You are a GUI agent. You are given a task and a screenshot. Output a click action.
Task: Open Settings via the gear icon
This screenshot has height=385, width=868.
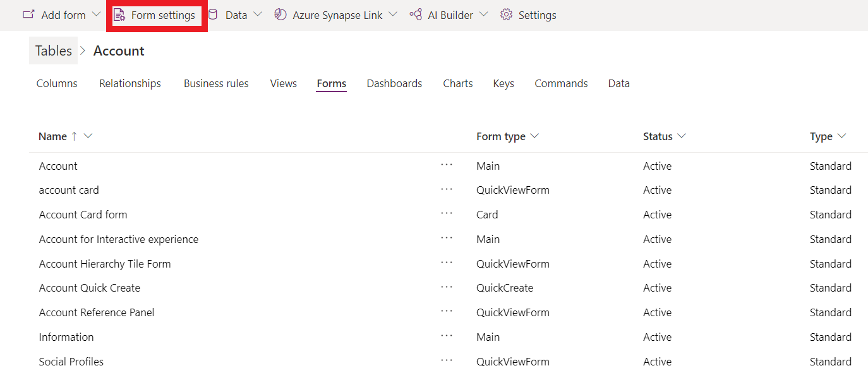pyautogui.click(x=506, y=15)
